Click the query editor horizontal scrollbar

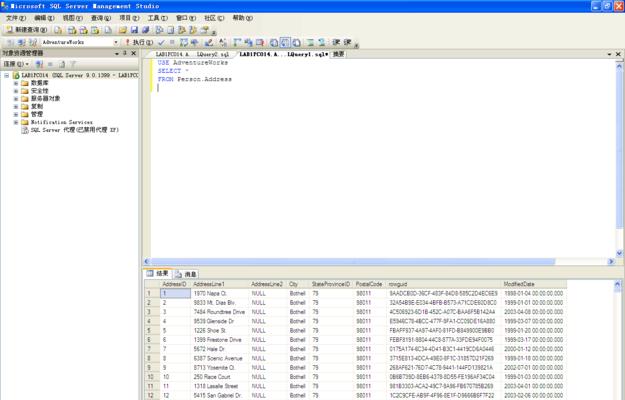[x=353, y=261]
